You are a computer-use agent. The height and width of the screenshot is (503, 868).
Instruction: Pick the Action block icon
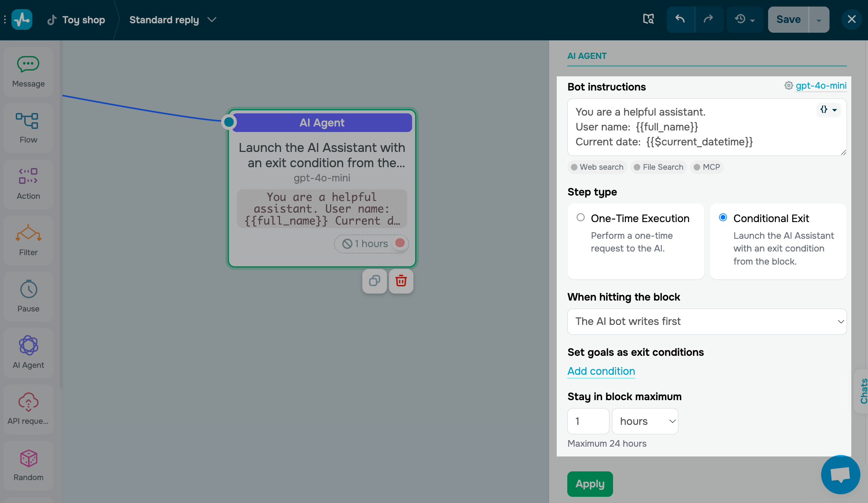28,176
